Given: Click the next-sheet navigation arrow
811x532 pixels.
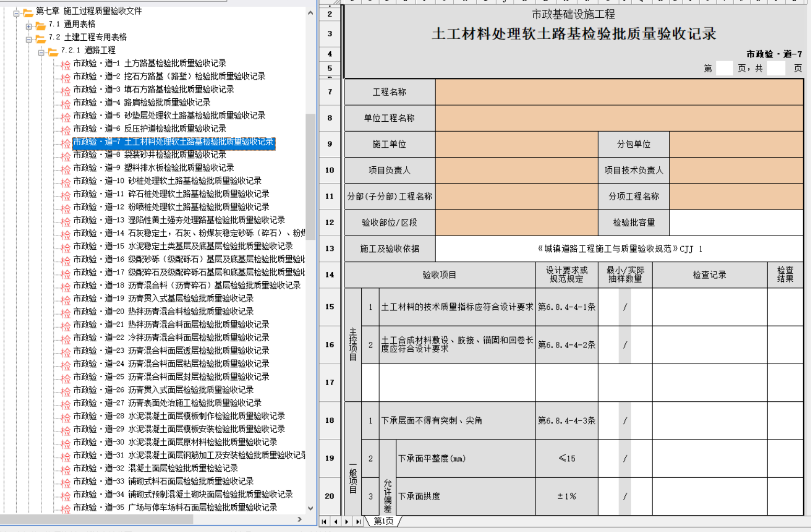Looking at the screenshot, I should tap(347, 522).
